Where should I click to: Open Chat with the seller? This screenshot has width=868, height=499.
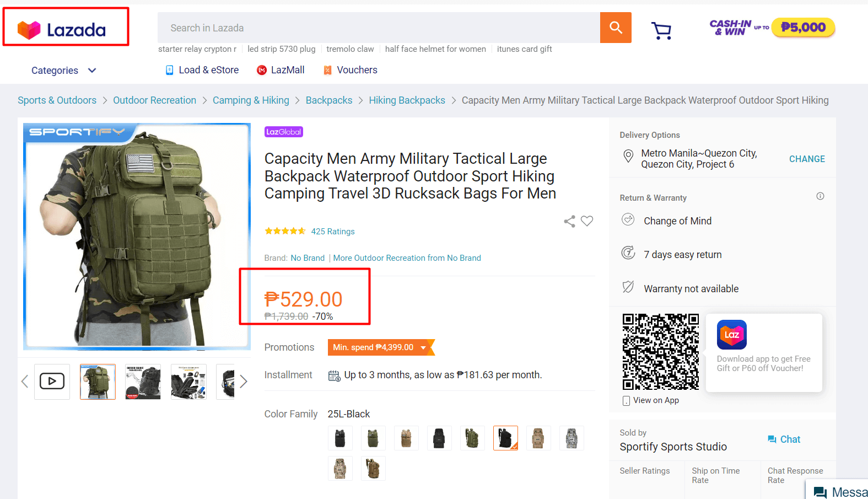[x=784, y=439]
